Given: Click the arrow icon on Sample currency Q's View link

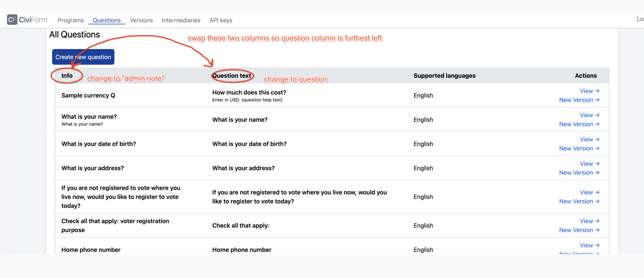Looking at the screenshot, I should click(x=598, y=91).
